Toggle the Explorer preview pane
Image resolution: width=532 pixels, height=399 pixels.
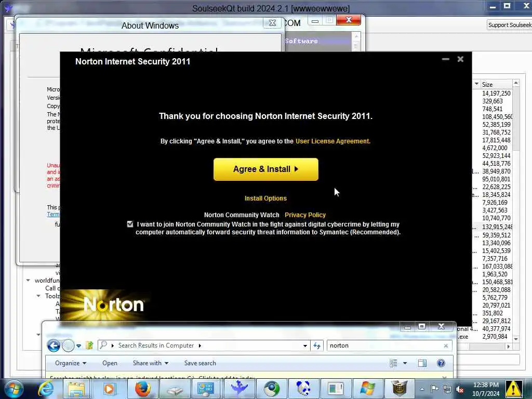tap(422, 363)
